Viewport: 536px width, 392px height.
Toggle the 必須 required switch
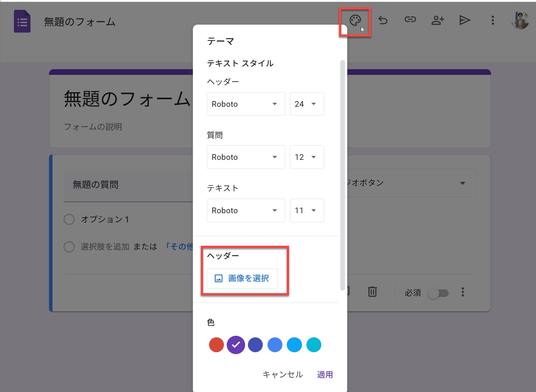438,293
